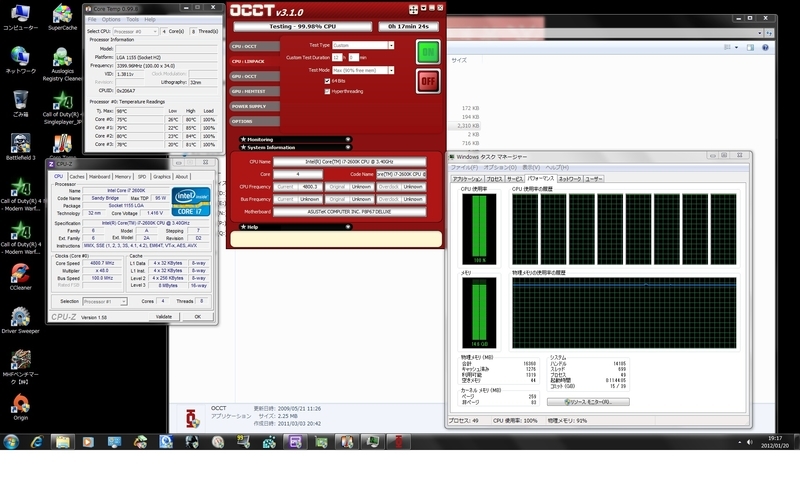The width and height of the screenshot is (800, 500).
Task: Click the OCCT move-window cross icon
Action: (x=413, y=9)
